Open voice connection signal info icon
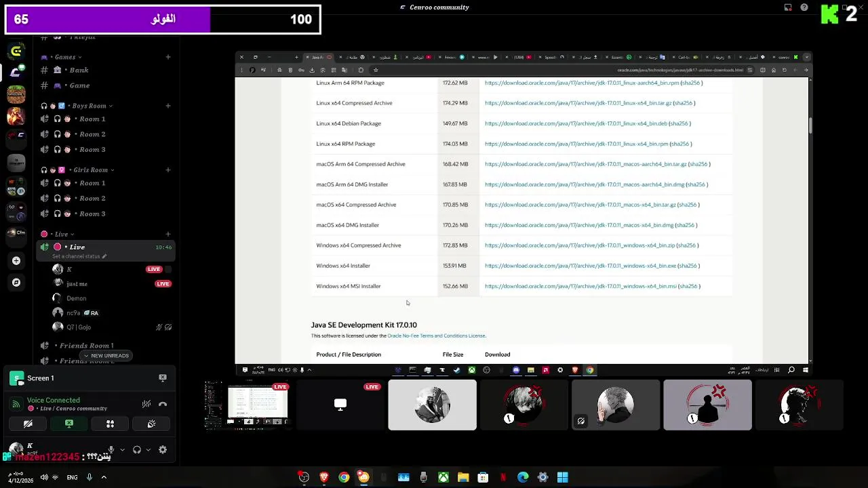 pos(16,404)
